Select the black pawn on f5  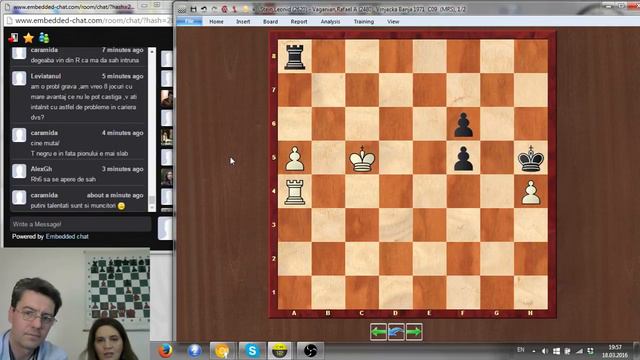click(x=463, y=158)
